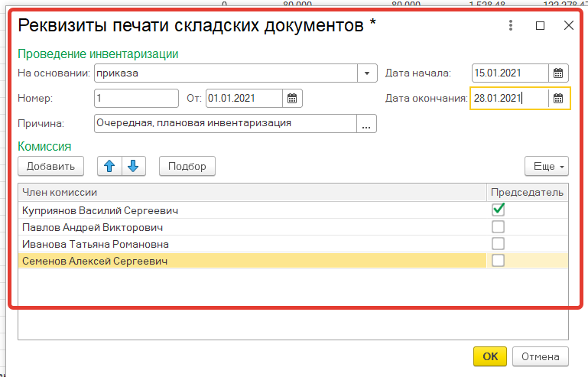Viewport: 588px width, 377px height.
Task: Click the Подбор button
Action: point(187,166)
